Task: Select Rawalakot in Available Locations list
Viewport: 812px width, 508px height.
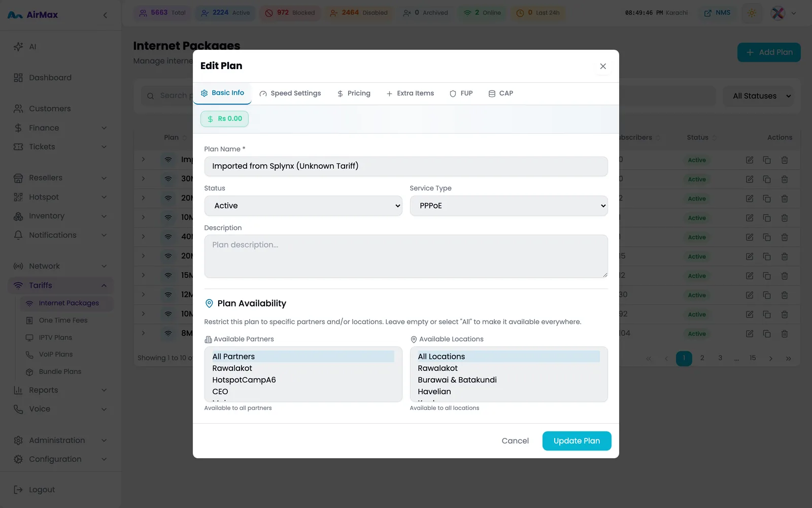Action: click(x=509, y=368)
